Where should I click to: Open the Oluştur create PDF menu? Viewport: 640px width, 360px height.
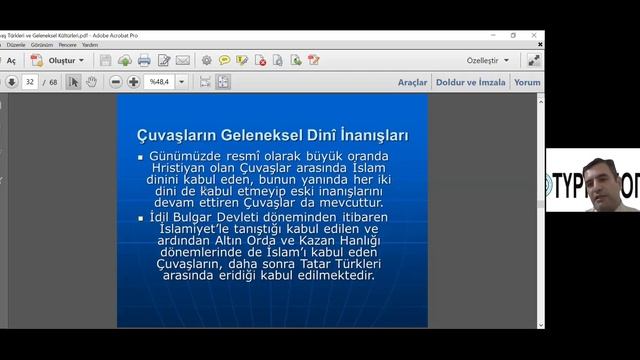[58, 60]
